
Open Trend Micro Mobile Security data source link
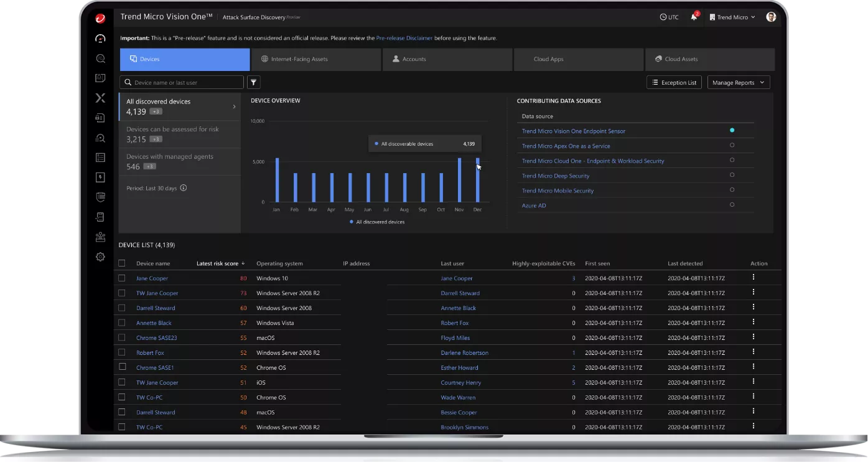[x=558, y=191]
